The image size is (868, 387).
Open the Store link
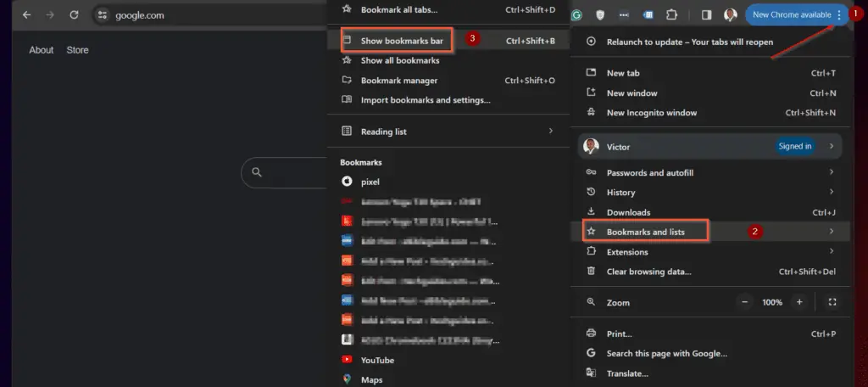[x=77, y=50]
